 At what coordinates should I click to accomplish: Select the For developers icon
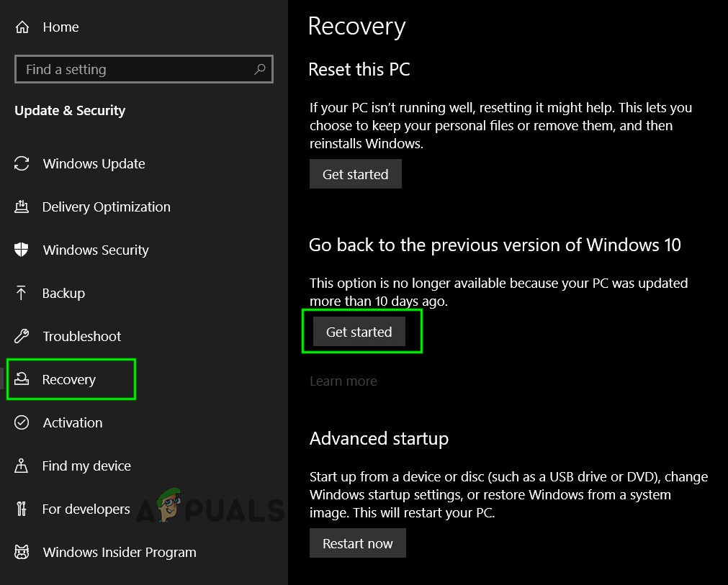(21, 509)
